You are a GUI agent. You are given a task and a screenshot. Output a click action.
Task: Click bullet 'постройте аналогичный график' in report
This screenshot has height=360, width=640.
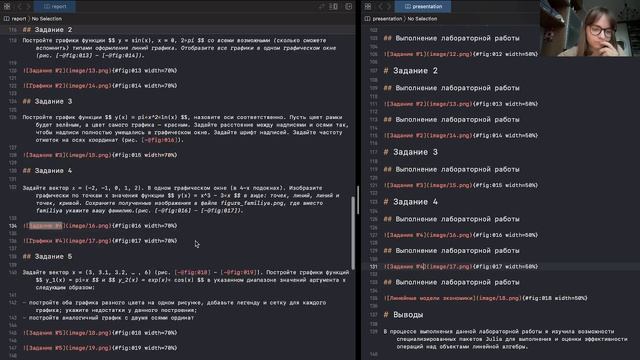tap(108, 318)
